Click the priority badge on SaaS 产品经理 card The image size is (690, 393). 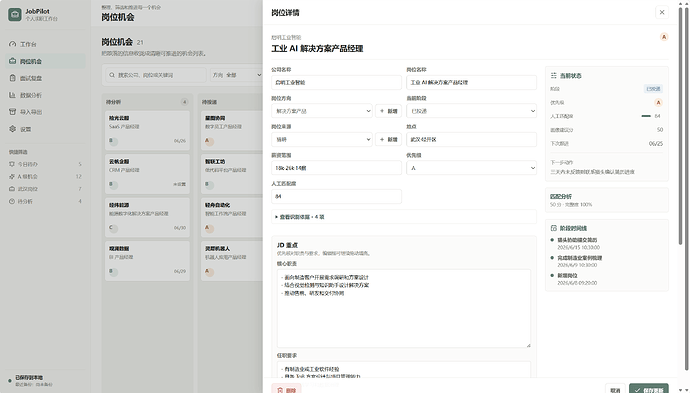113,141
